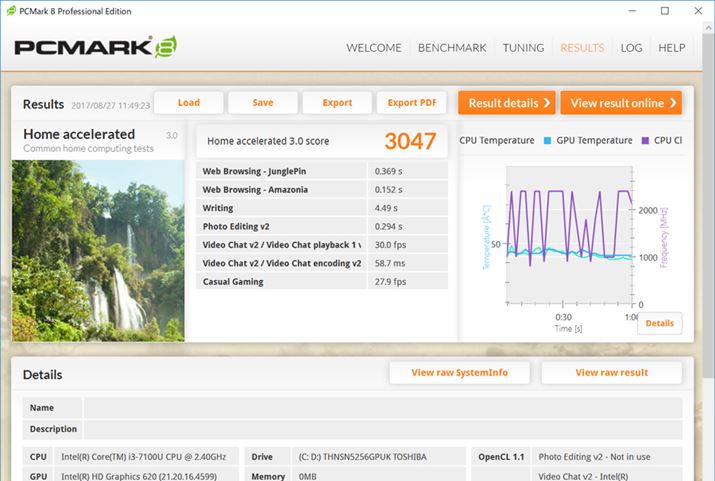Click the Name field in Details
This screenshot has width=715, height=481.
click(x=382, y=408)
